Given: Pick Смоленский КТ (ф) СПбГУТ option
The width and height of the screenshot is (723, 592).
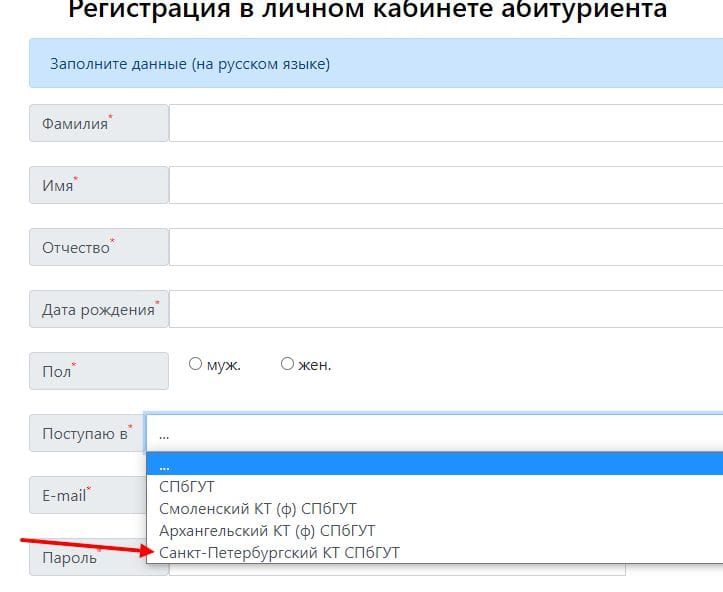Looking at the screenshot, I should click(258, 509).
